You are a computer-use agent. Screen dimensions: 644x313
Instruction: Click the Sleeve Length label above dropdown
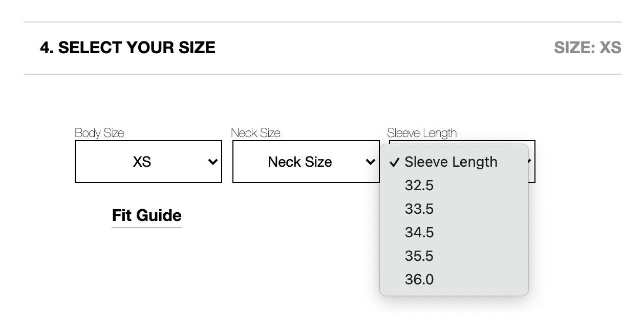pyautogui.click(x=422, y=133)
